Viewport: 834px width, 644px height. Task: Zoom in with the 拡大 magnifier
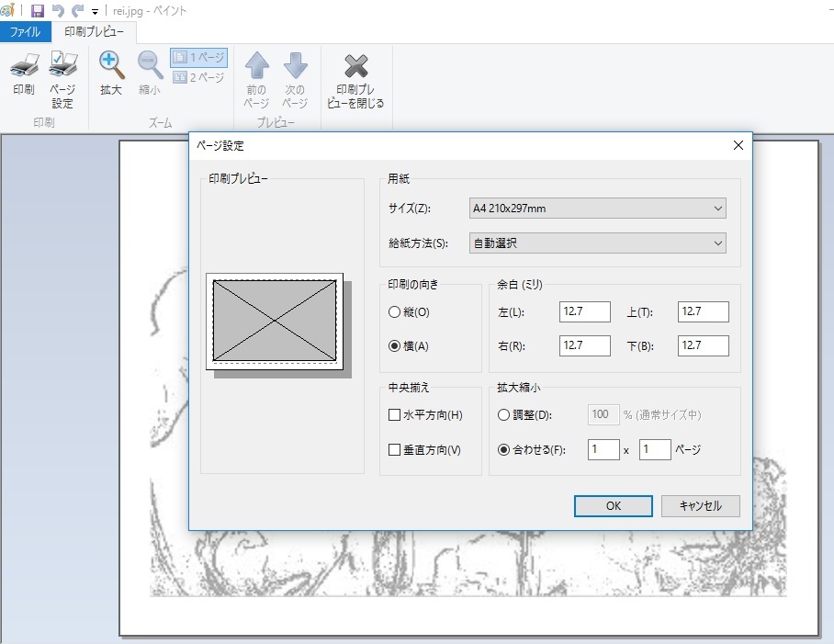pos(111,73)
